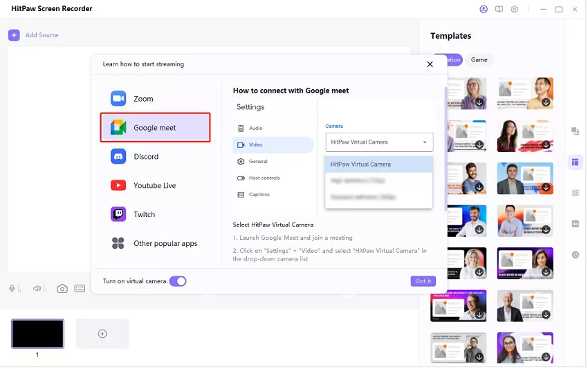Select the Zoom app icon
The width and height of the screenshot is (588, 369).
118,99
